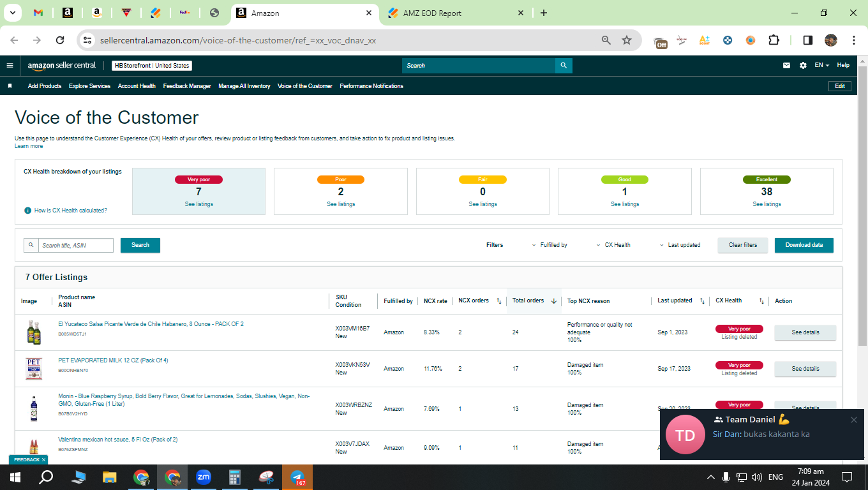Click the Download data button

click(x=804, y=245)
